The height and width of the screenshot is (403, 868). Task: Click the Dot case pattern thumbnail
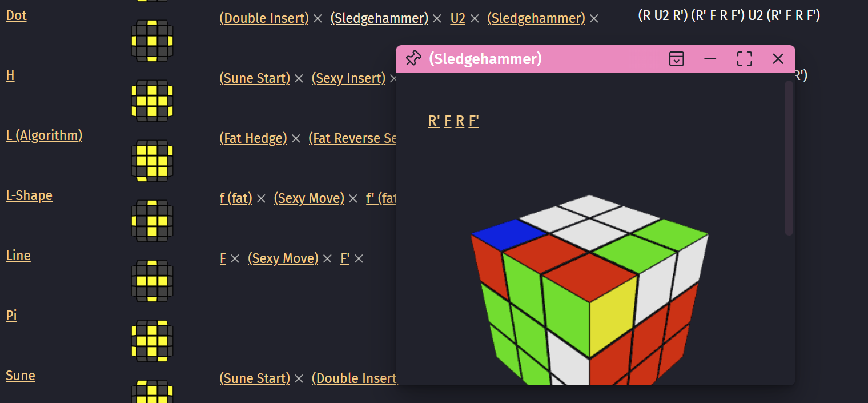point(152,41)
